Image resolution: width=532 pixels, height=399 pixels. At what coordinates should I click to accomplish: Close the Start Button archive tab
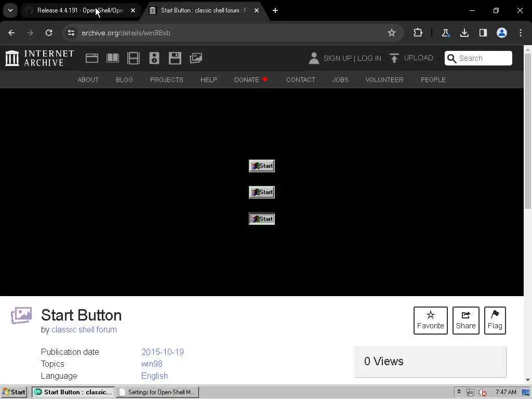pyautogui.click(x=257, y=10)
